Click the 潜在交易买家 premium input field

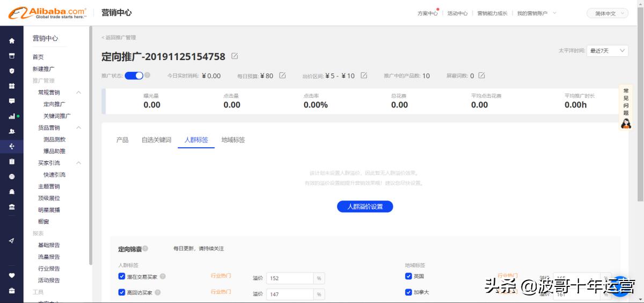290,278
